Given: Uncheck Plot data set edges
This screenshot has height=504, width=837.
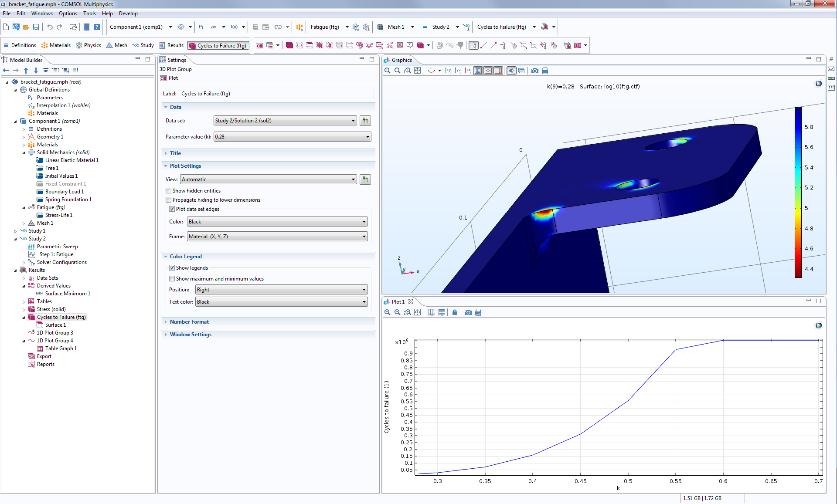Looking at the screenshot, I should pyautogui.click(x=172, y=209).
